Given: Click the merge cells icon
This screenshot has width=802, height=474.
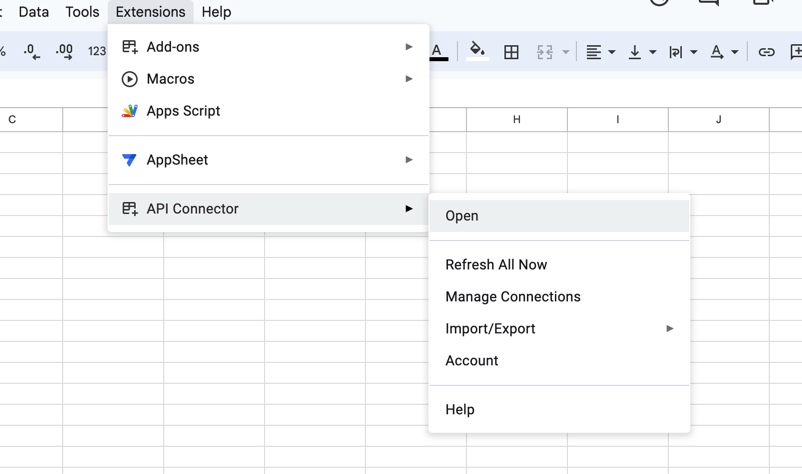Looking at the screenshot, I should (x=545, y=52).
